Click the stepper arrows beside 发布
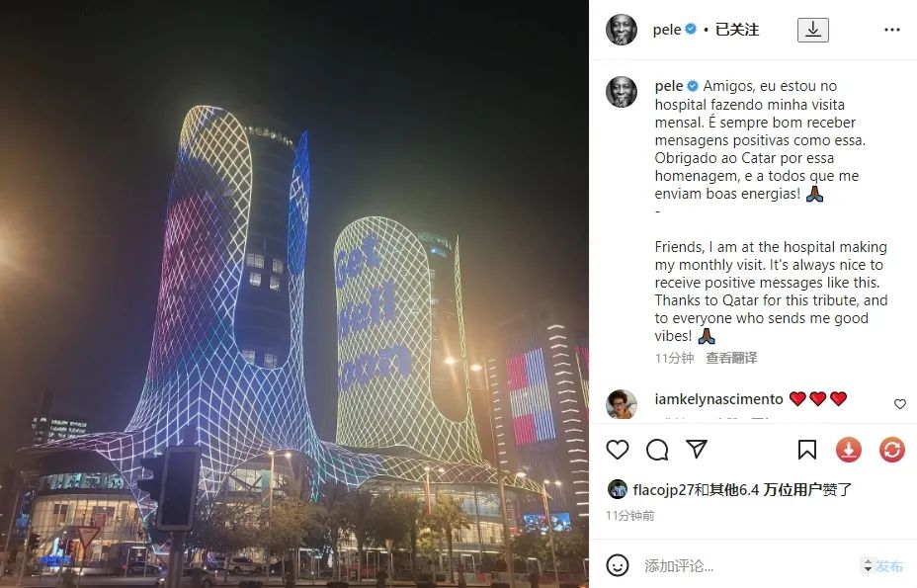The image size is (917, 588). (868, 566)
